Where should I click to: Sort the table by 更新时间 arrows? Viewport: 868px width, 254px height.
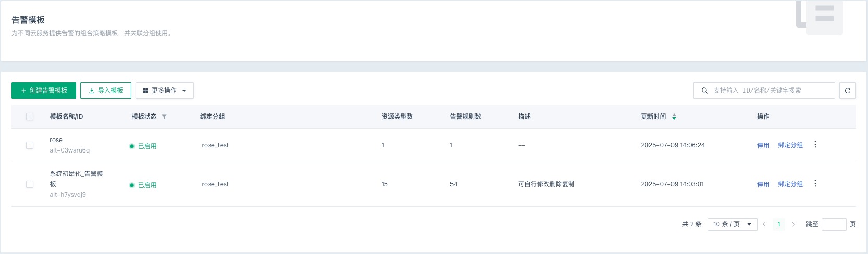(x=674, y=117)
